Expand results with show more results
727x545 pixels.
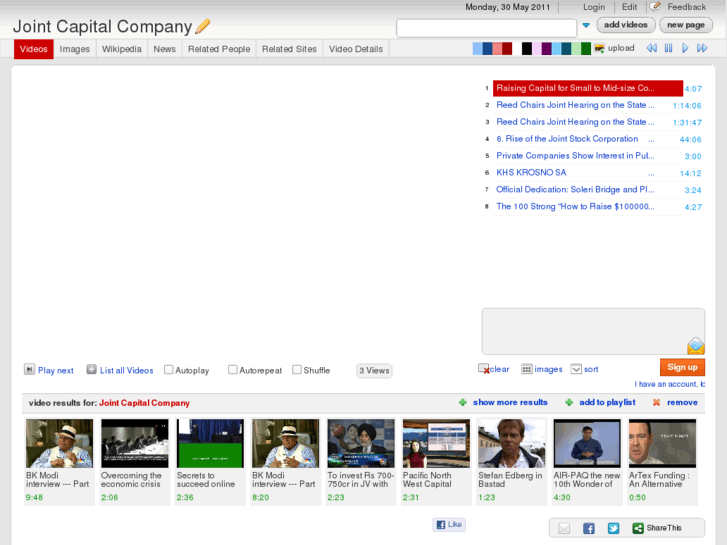click(x=509, y=402)
